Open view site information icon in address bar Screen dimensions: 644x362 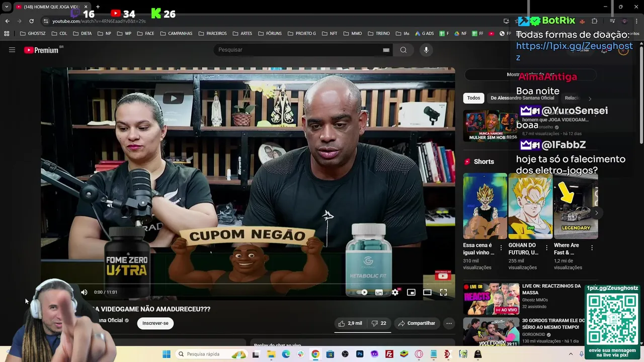coord(46,21)
